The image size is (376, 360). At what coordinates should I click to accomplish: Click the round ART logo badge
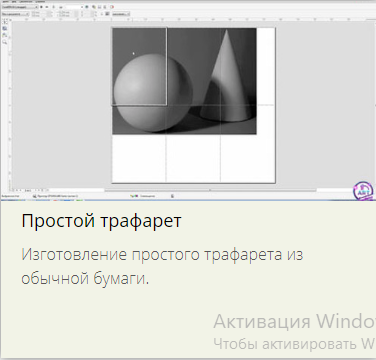pyautogui.click(x=363, y=191)
